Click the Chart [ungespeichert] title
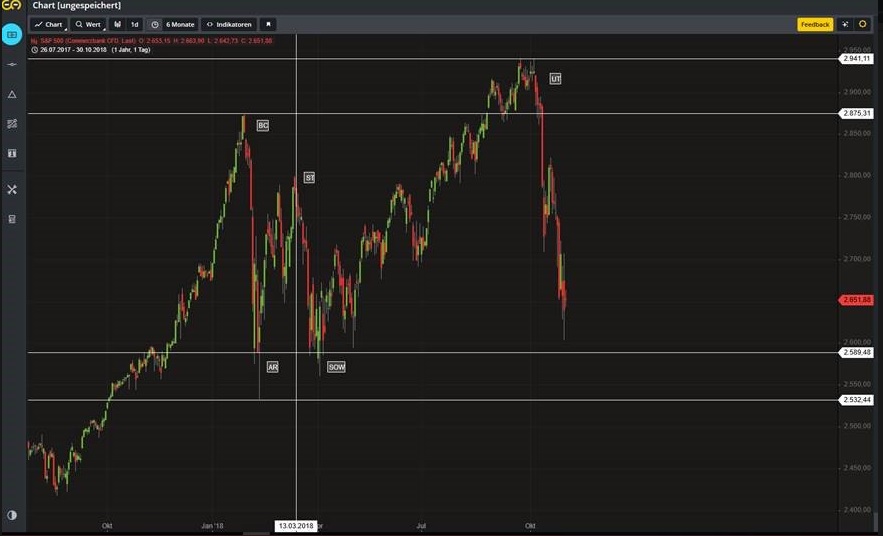Image resolution: width=883 pixels, height=536 pixels. pyautogui.click(x=77, y=6)
